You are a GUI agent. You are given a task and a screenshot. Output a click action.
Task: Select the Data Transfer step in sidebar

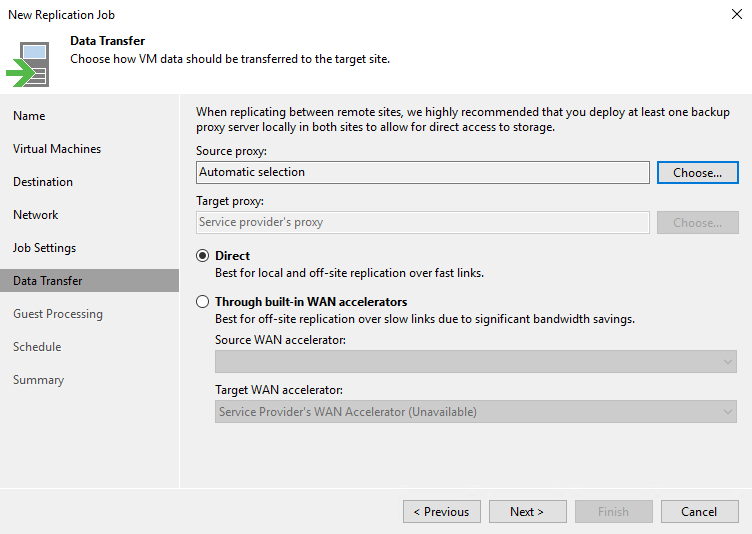point(48,281)
